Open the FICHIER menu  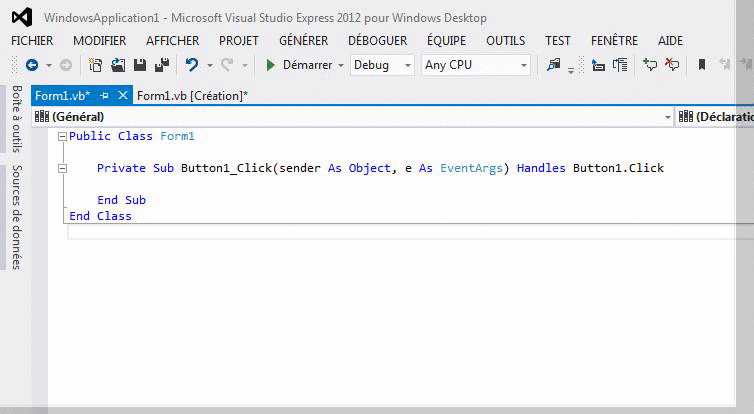[x=32, y=41]
